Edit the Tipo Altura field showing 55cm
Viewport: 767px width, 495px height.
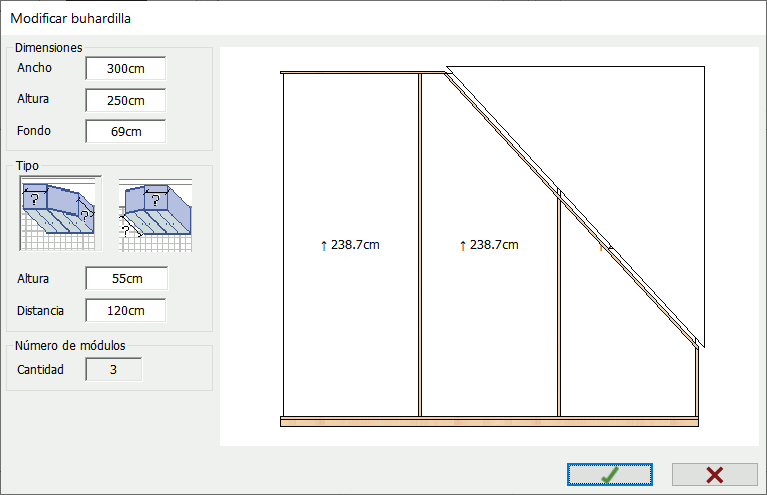(127, 278)
